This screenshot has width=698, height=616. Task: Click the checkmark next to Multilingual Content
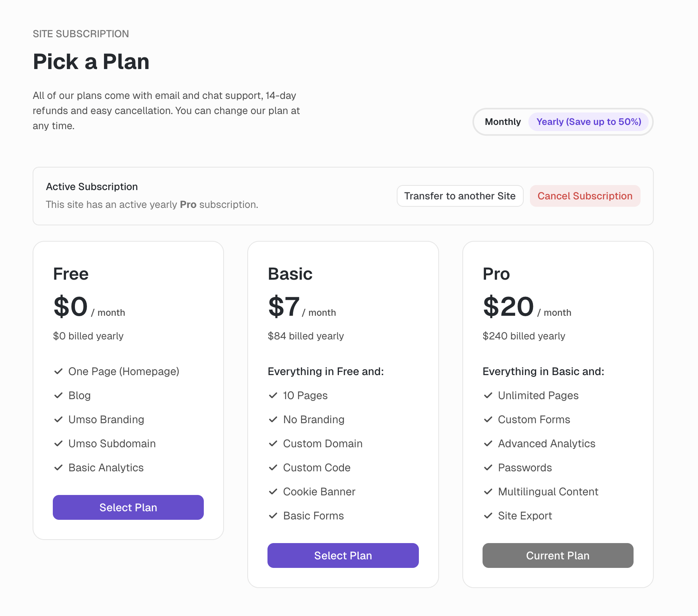488,491
